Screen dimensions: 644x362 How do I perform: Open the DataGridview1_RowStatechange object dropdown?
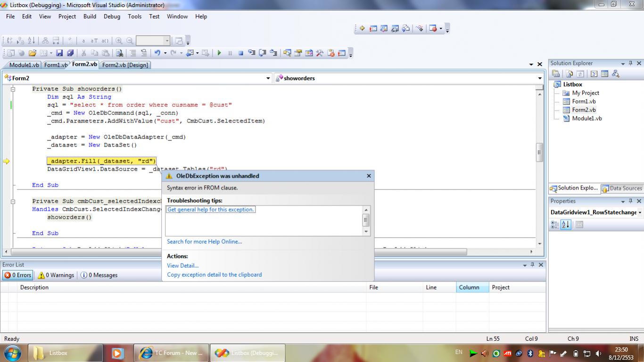(640, 213)
